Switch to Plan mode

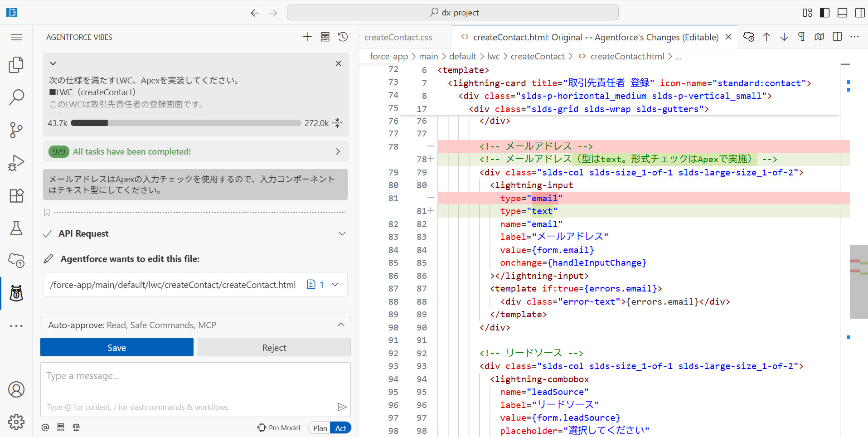[320, 428]
